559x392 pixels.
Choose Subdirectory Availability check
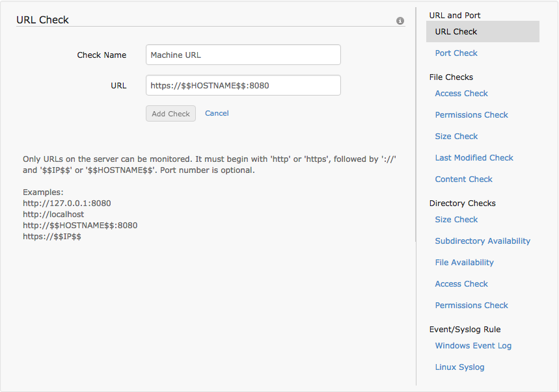[x=482, y=241]
